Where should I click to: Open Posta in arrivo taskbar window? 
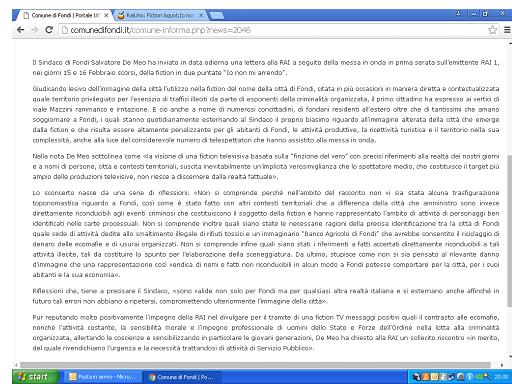pyautogui.click(x=103, y=377)
